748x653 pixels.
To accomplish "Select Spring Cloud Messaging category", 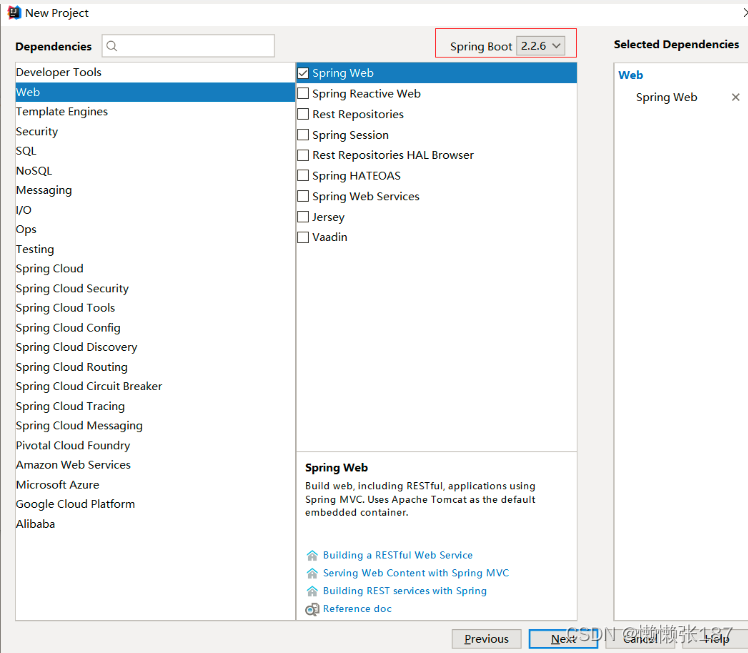I will (155, 425).
